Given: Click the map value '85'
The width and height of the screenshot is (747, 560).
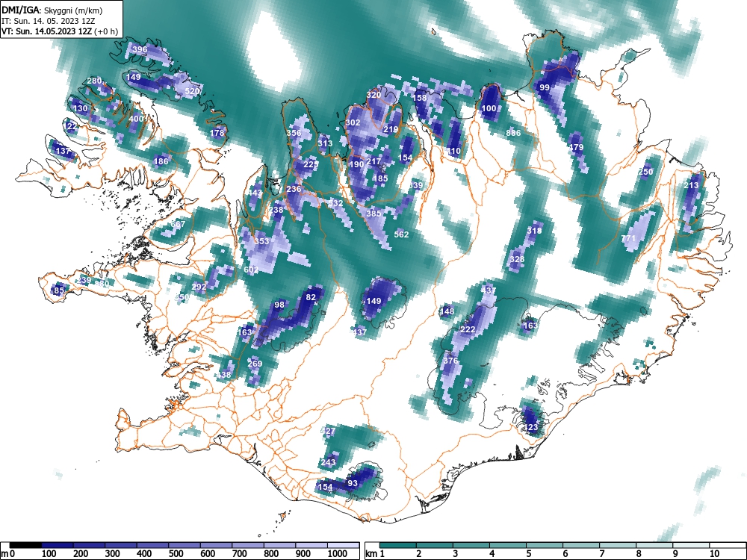Looking at the screenshot, I should tap(59, 290).
